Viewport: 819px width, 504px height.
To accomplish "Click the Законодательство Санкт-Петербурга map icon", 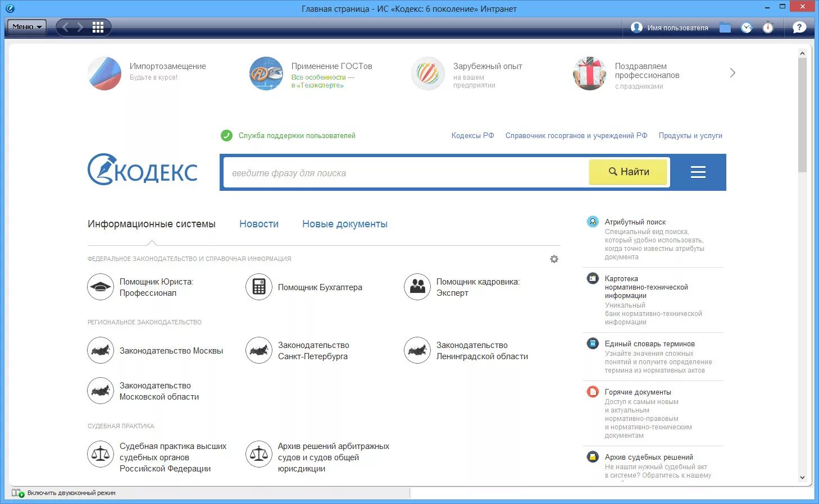I will (x=259, y=350).
